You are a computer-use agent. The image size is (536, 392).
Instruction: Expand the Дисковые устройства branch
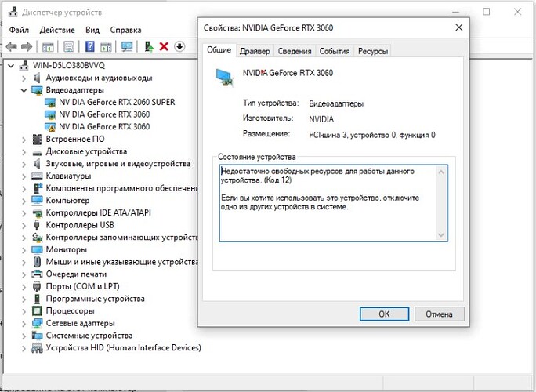(24, 152)
